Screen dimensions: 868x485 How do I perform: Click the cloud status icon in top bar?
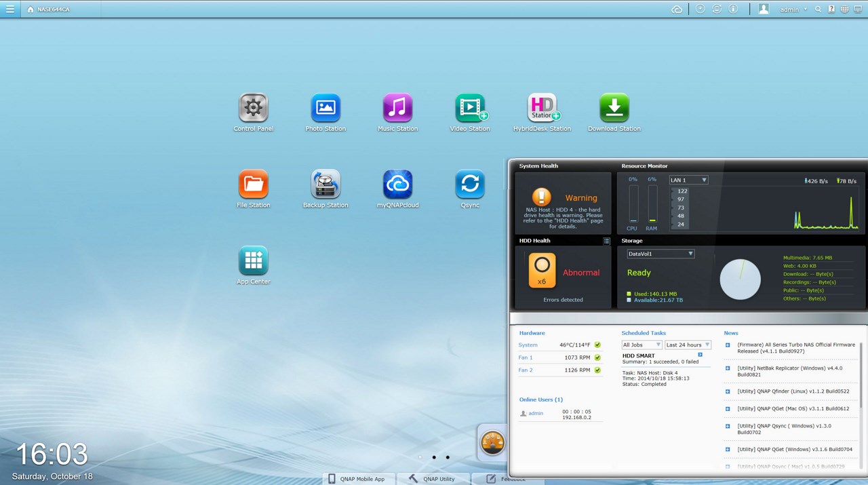click(677, 9)
